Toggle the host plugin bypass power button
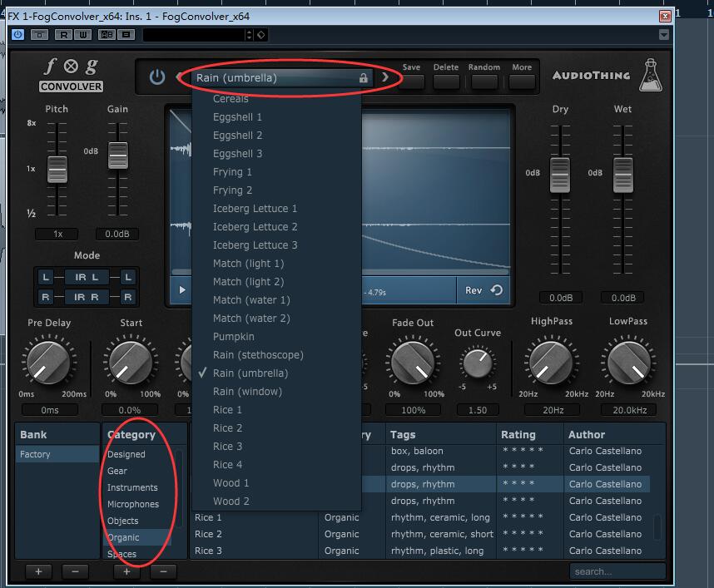The height and width of the screenshot is (588, 714). tap(17, 35)
